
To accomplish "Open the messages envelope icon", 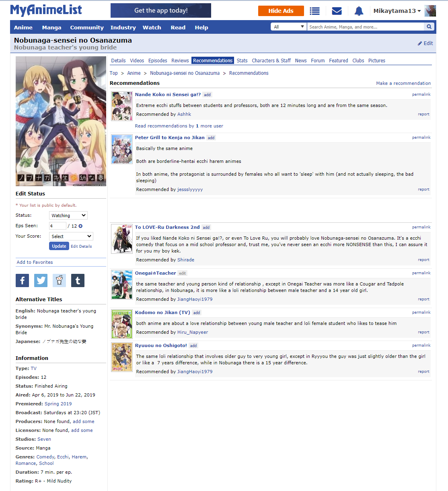I will tap(337, 11).
